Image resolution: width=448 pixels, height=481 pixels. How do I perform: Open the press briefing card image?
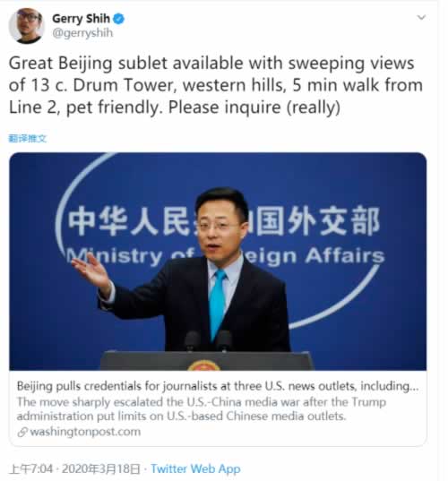218,262
